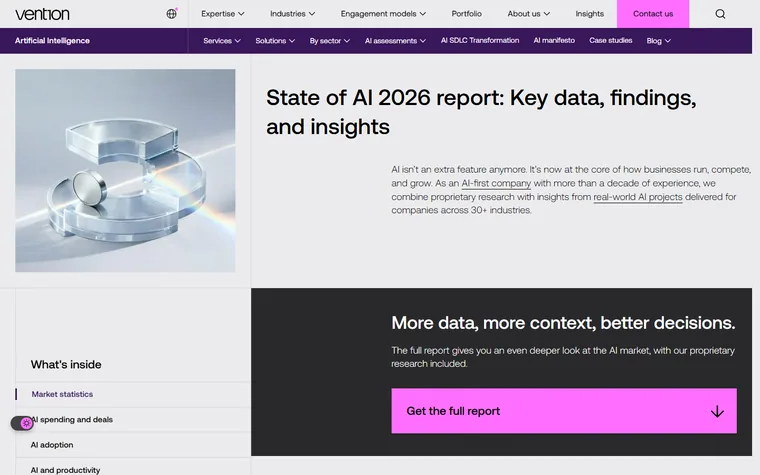Screen dimensions: 760x475
Task: Click the down arrow in Get the full report
Action: click(717, 412)
